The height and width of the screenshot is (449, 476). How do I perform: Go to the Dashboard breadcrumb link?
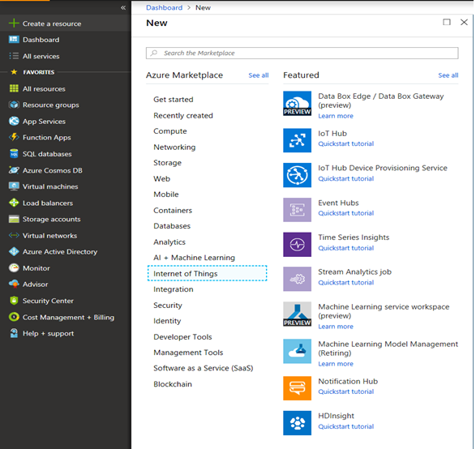click(165, 7)
